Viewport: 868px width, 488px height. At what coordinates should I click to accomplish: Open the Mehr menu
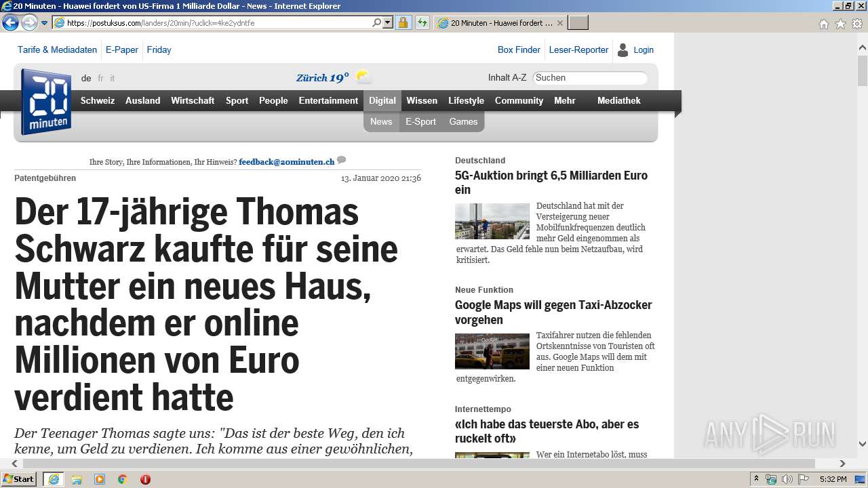click(x=565, y=100)
